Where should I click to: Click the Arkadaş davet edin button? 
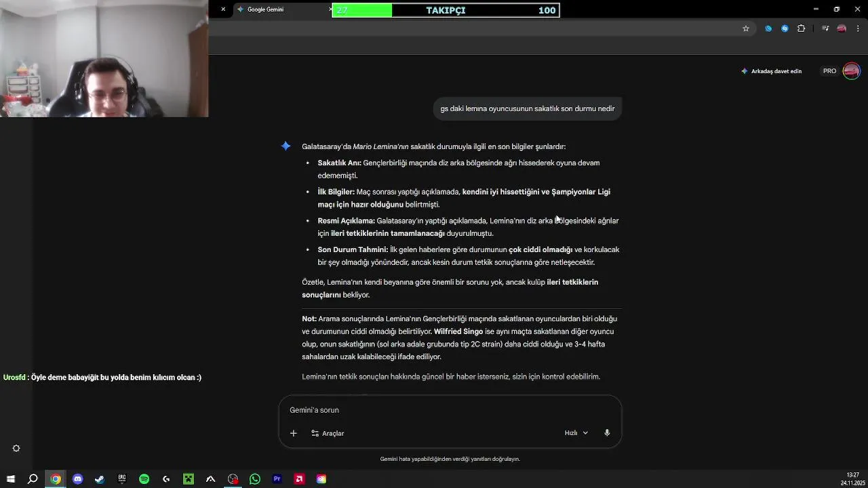coord(771,71)
